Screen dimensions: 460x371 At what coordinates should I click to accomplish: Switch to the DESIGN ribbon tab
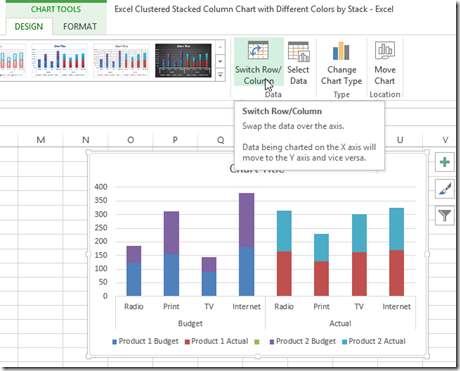coord(29,26)
